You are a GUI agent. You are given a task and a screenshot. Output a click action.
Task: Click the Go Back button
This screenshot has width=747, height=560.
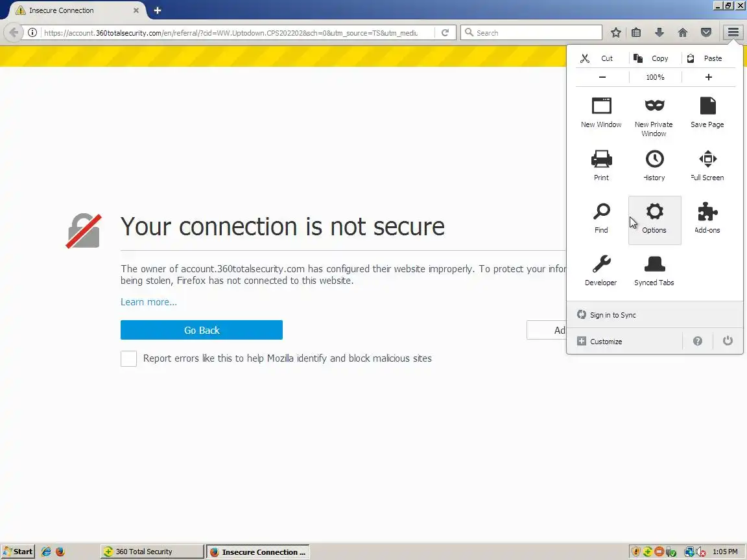(202, 330)
